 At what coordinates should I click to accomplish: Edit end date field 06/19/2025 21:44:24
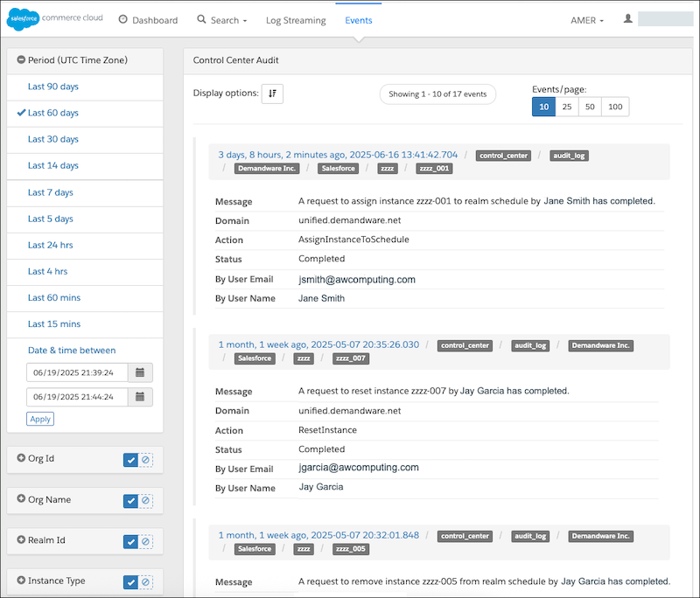pyautogui.click(x=77, y=397)
